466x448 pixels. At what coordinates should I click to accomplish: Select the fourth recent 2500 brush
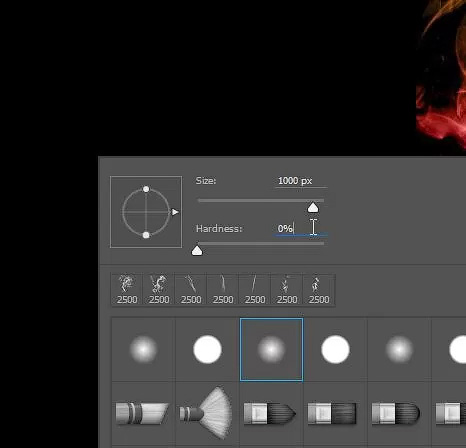pyautogui.click(x=223, y=289)
